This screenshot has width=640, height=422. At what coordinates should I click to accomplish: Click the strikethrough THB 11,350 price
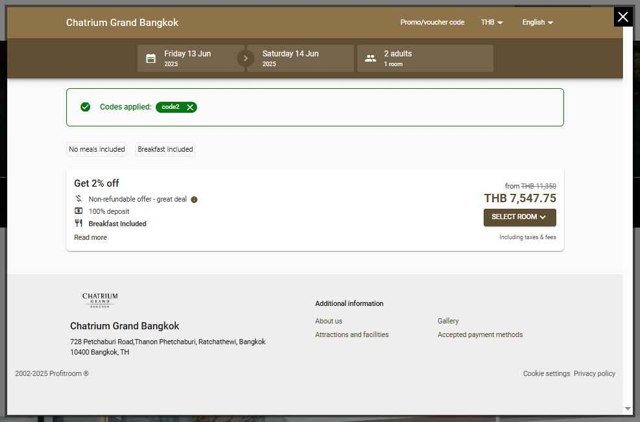(538, 186)
